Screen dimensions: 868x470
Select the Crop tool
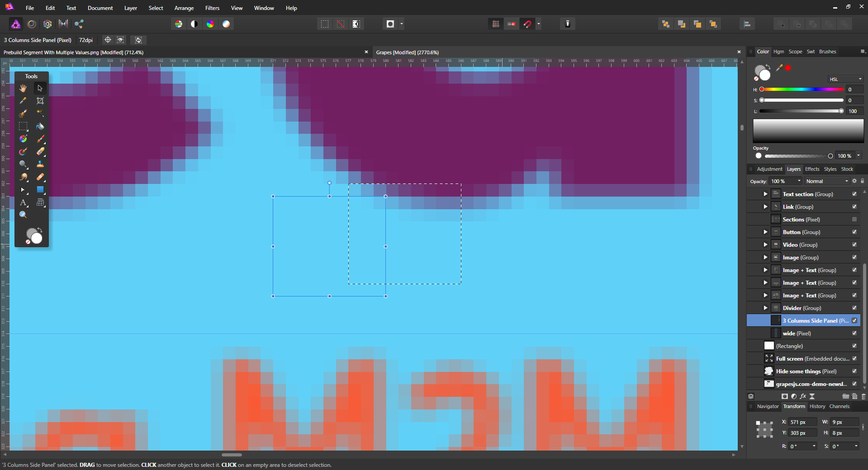click(40, 101)
